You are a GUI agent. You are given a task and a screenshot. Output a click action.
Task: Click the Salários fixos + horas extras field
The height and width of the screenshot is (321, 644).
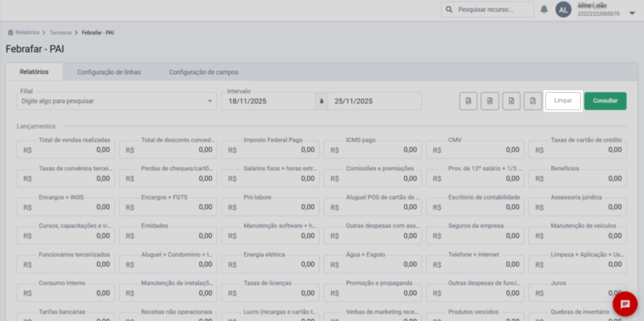[270, 178]
